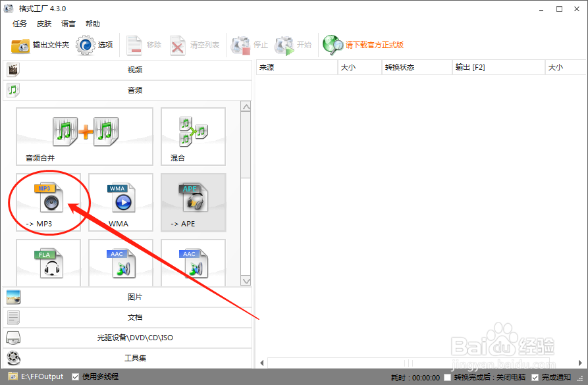Select the MP3 conversion icon

pyautogui.click(x=49, y=201)
